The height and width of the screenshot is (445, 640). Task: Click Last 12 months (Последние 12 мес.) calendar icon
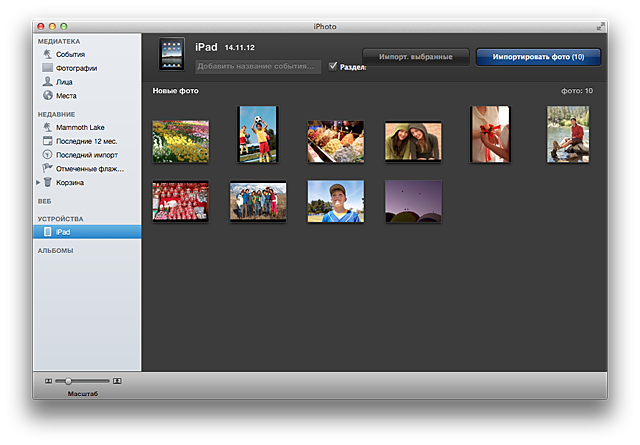click(48, 141)
